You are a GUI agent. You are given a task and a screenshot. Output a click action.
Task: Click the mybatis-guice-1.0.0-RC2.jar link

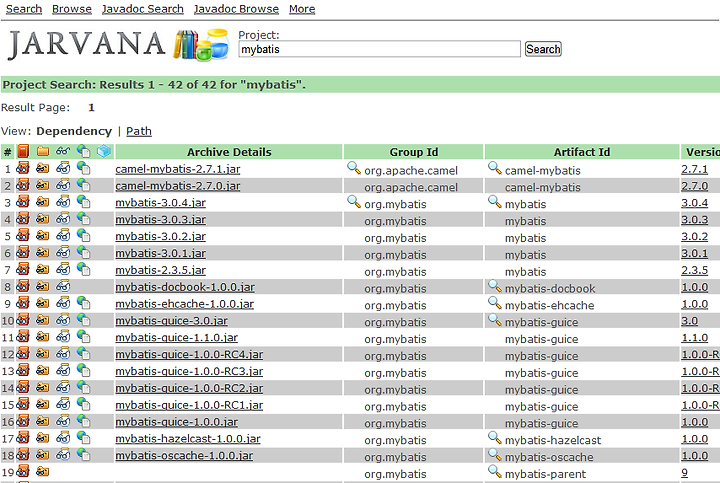[189, 388]
